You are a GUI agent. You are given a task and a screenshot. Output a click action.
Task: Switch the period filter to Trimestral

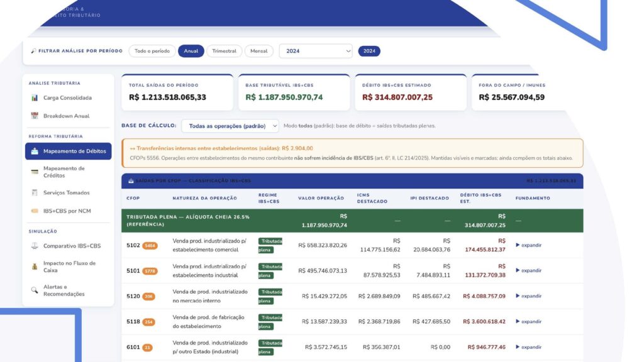click(x=225, y=51)
